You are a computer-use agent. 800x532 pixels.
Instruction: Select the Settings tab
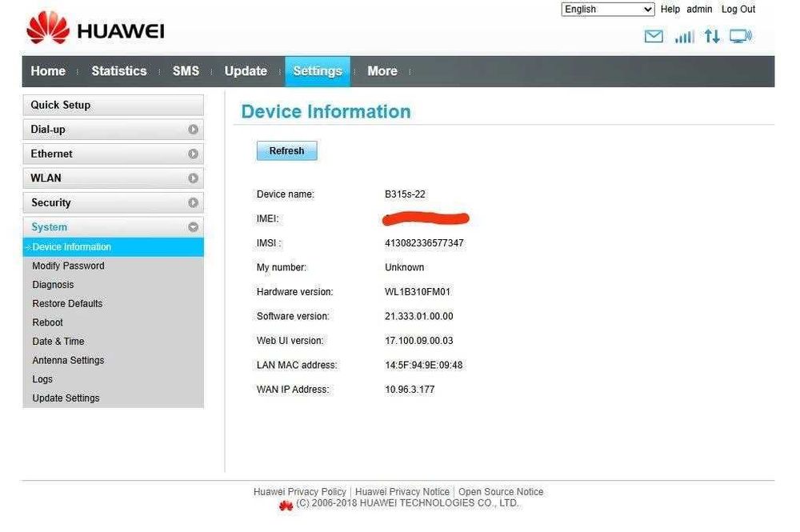(x=318, y=71)
